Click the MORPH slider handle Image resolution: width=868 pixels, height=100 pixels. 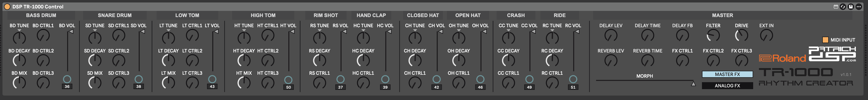click(x=693, y=84)
